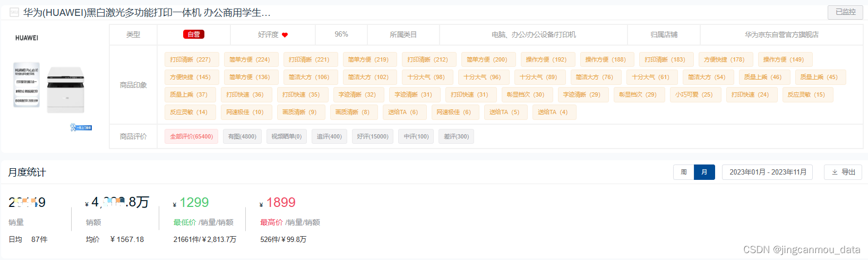868x260 pixels.
Task: Filter reviews by 好评(15000)
Action: tap(373, 136)
